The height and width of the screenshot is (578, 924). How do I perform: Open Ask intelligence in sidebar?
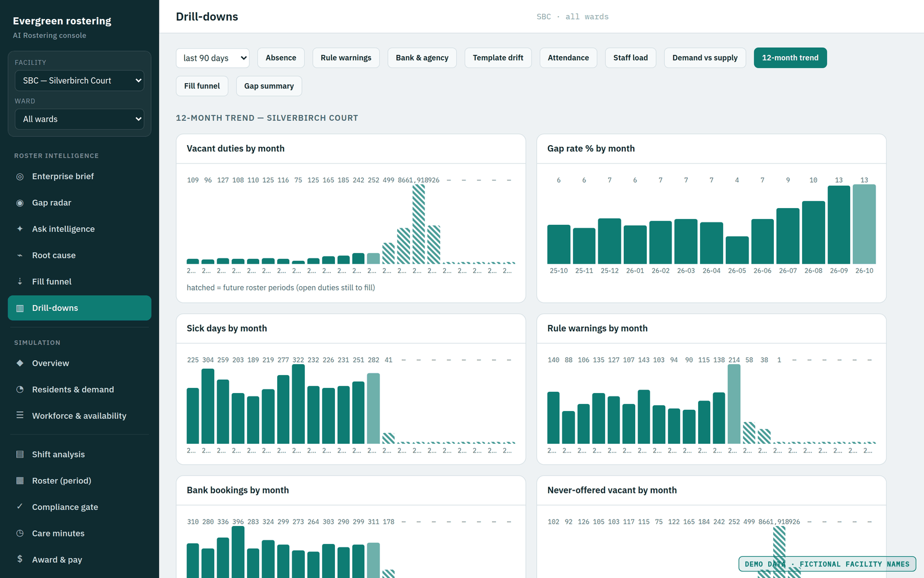tap(80, 229)
